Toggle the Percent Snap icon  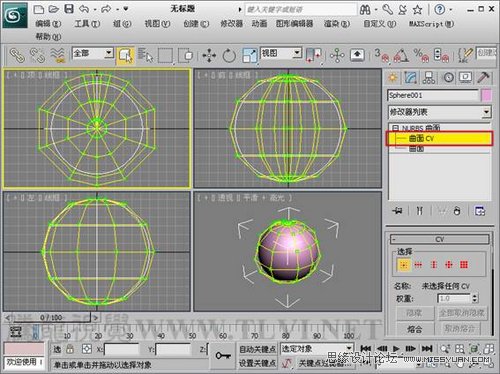coord(421,55)
